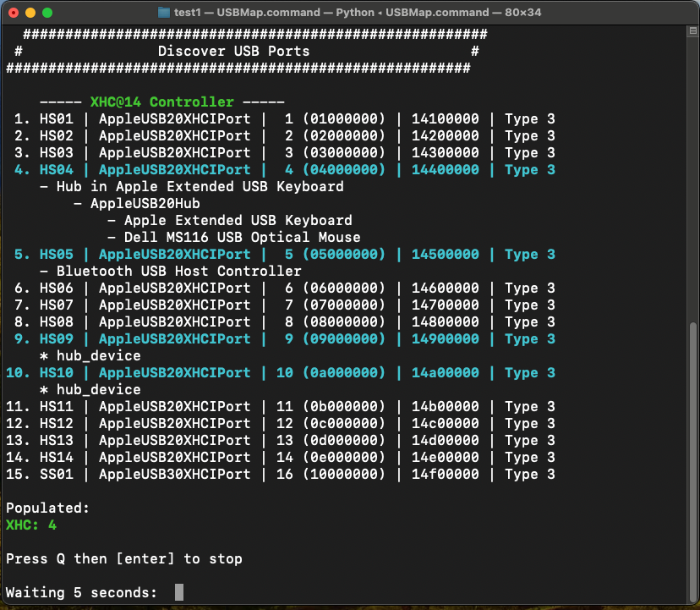Screen dimensions: 700x610
Task: Click the XHC@14 Controller heading
Action: tap(161, 102)
